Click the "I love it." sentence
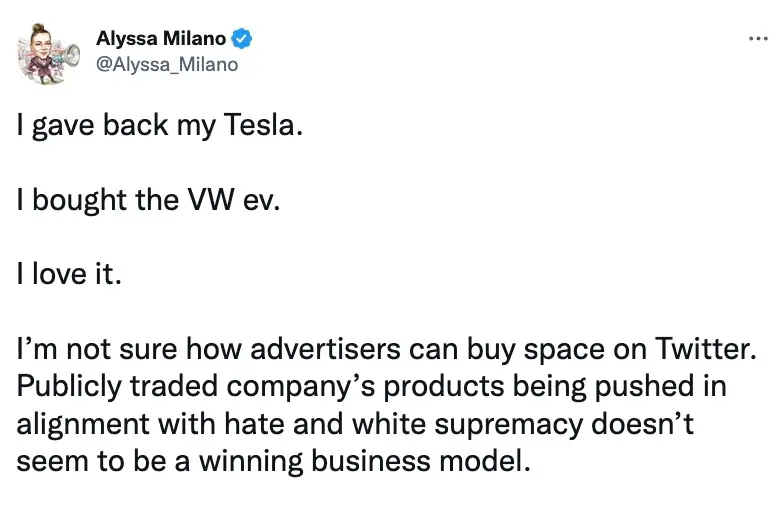Screen dimensions: 783x506 click(x=69, y=274)
